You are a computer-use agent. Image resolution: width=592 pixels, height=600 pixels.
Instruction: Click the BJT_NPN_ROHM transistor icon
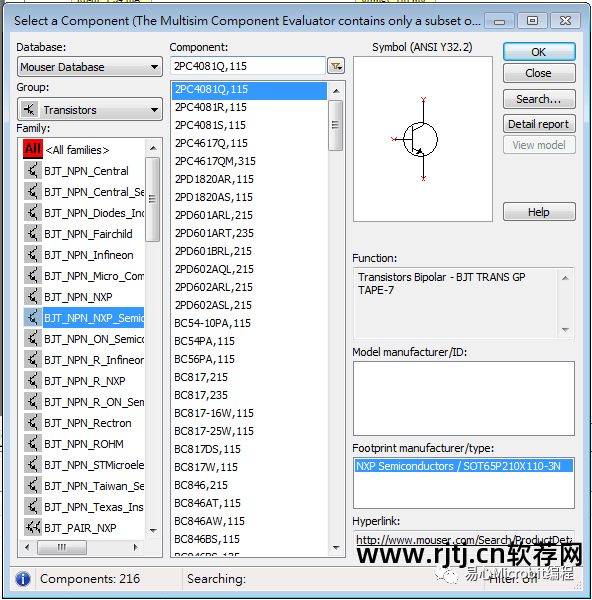click(33, 444)
